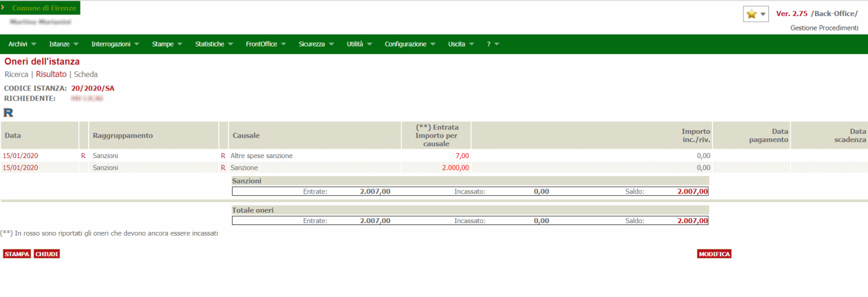Click the gold star favorites icon
868x297 pixels.
pos(751,14)
